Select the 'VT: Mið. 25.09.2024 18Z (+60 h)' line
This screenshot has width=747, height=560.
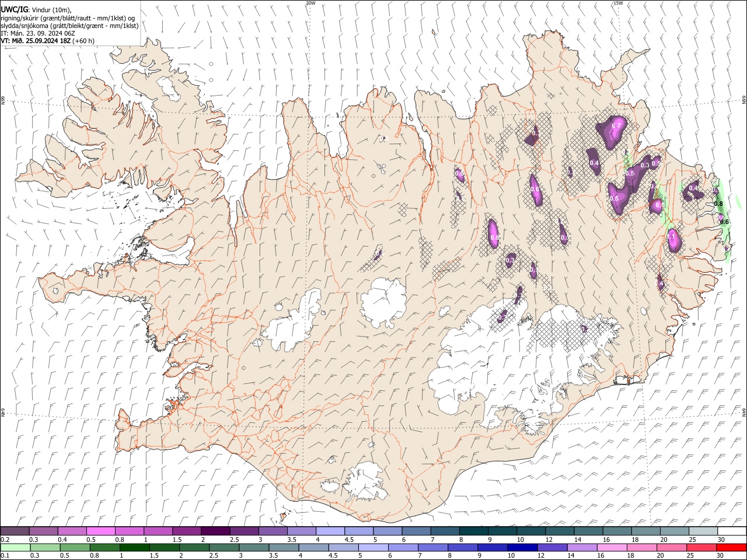[47, 41]
